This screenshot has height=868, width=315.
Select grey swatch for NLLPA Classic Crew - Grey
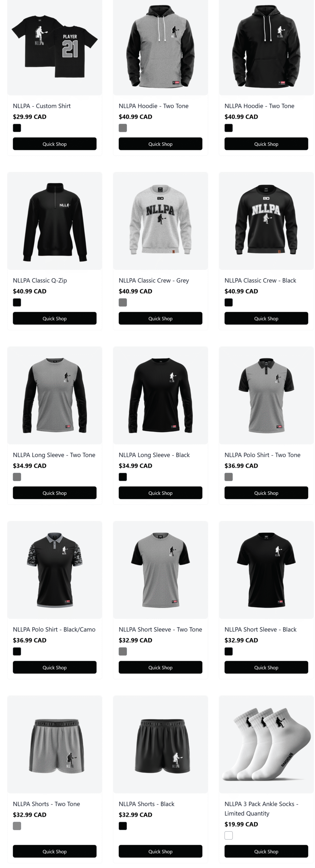point(123,302)
